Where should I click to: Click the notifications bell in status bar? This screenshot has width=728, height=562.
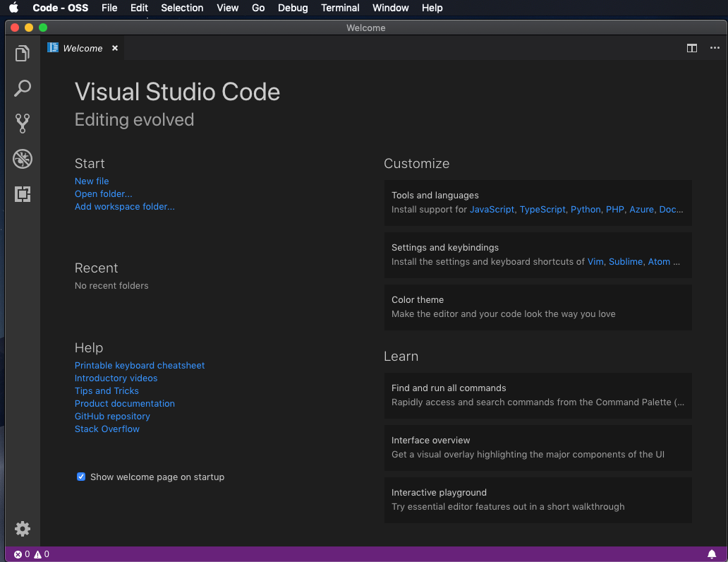click(712, 554)
